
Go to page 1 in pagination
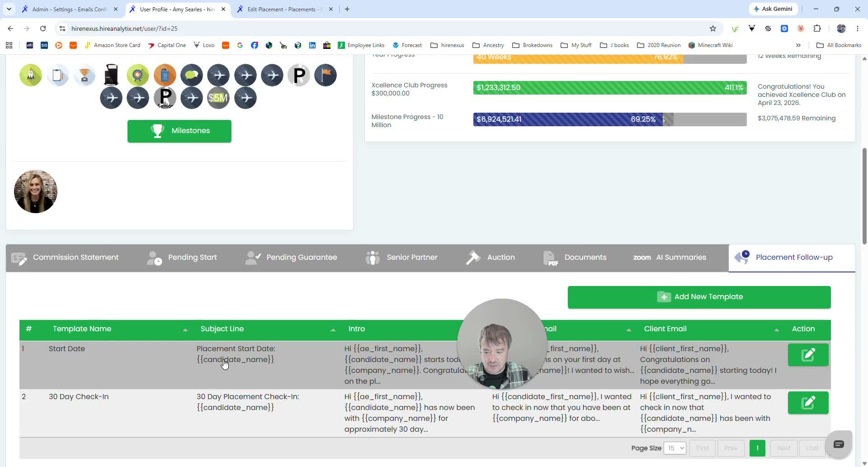[757, 448]
